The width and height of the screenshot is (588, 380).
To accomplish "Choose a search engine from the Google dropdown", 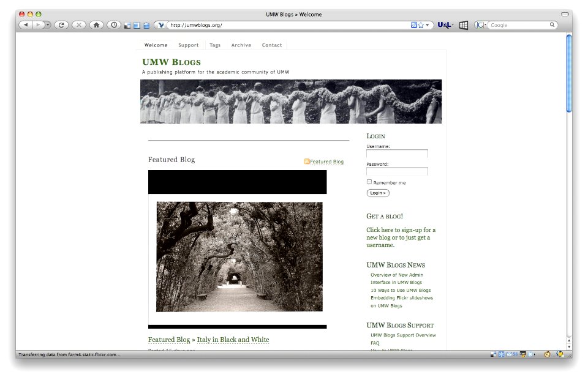I will pyautogui.click(x=481, y=25).
